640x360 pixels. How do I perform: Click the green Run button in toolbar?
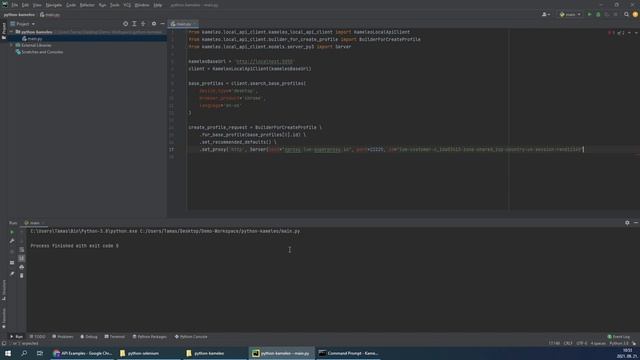[589, 15]
